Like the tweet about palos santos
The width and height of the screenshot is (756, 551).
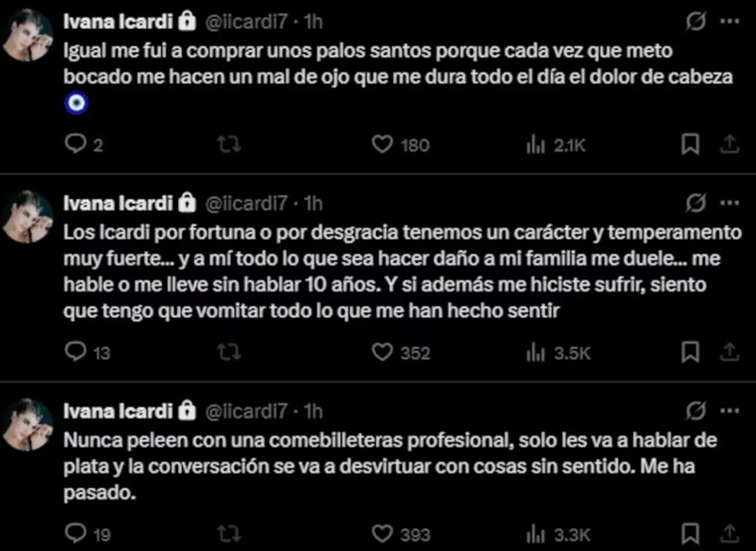pos(382,145)
